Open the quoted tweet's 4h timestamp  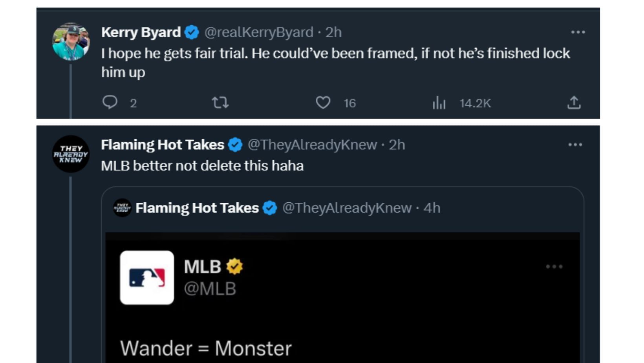(x=432, y=208)
